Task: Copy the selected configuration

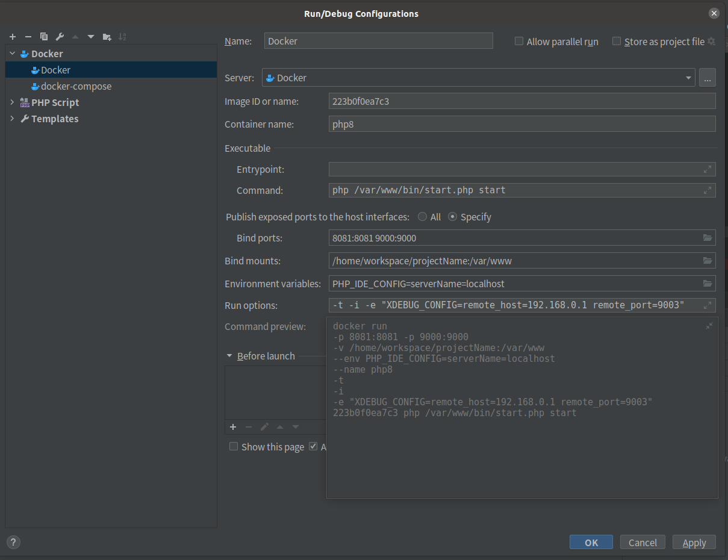Action: point(44,37)
